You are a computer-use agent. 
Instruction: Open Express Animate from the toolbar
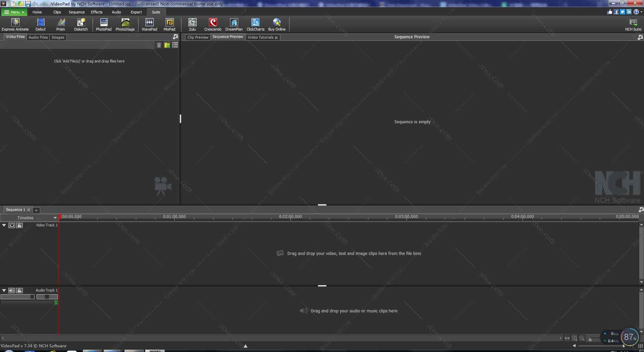click(15, 24)
